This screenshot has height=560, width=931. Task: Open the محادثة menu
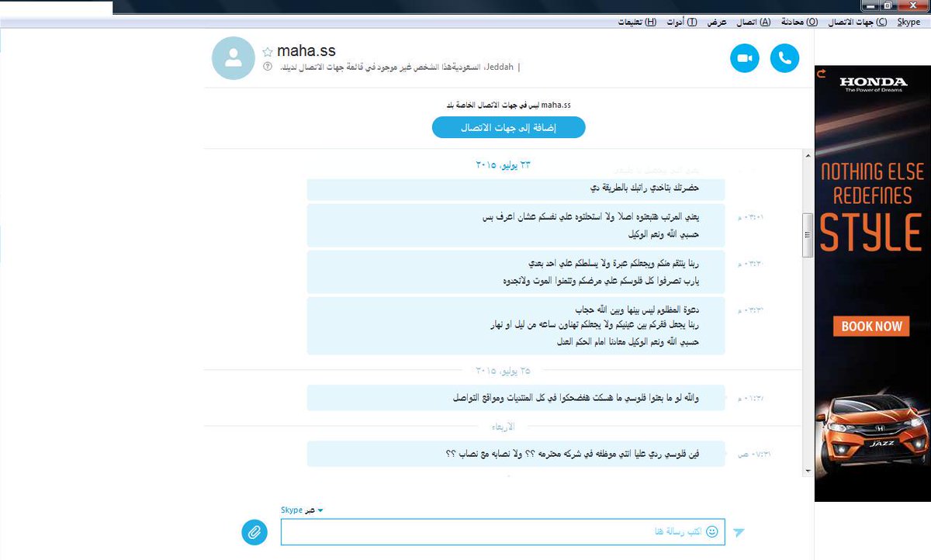tap(800, 22)
